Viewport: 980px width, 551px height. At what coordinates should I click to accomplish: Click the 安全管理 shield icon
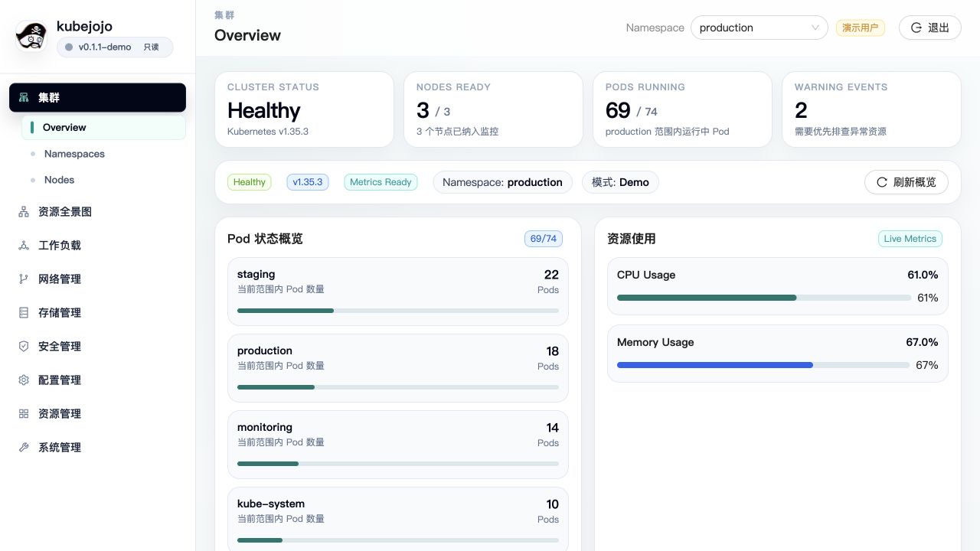[x=24, y=347]
